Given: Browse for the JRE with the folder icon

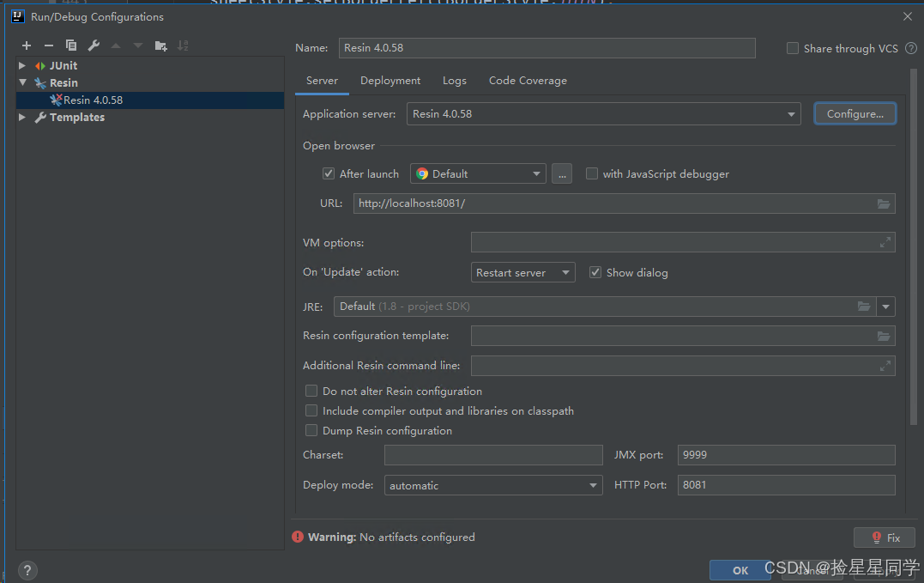Looking at the screenshot, I should (x=864, y=307).
